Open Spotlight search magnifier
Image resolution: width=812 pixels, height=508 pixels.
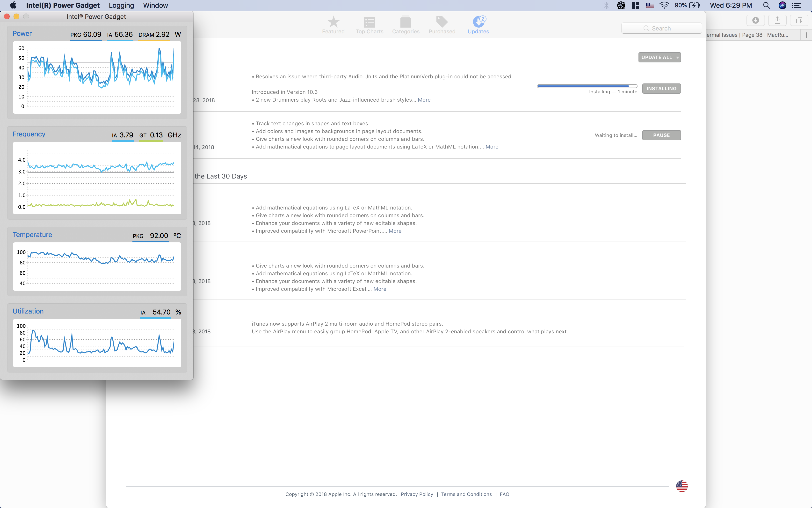766,5
